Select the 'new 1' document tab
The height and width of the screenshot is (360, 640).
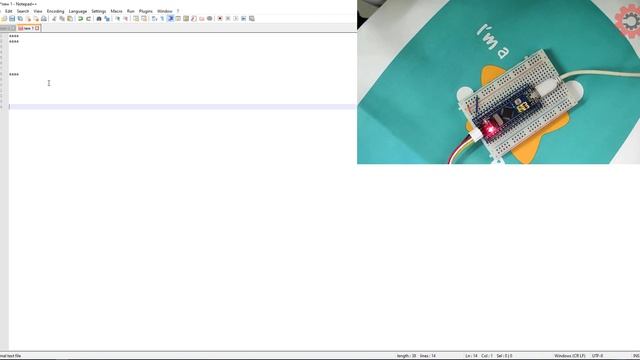28,28
